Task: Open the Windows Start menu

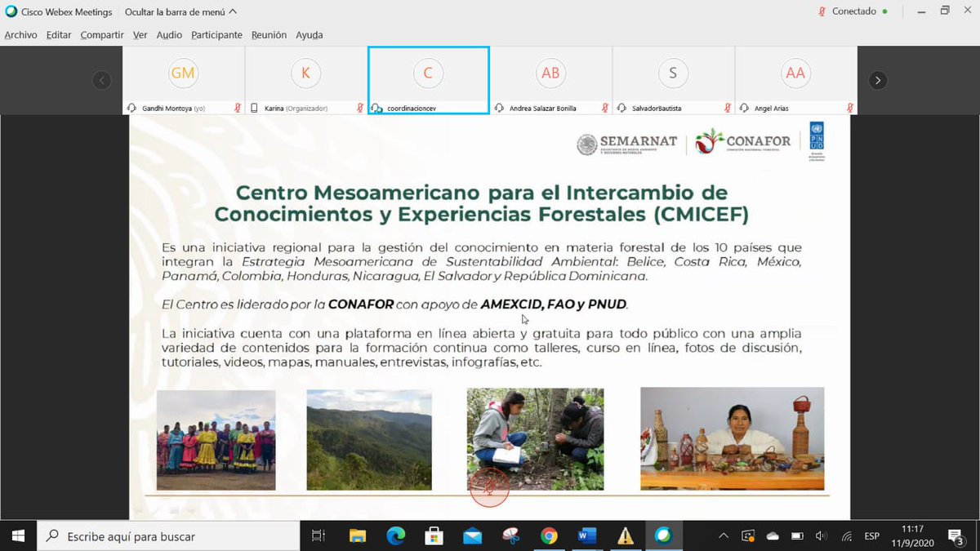Action: coord(18,536)
